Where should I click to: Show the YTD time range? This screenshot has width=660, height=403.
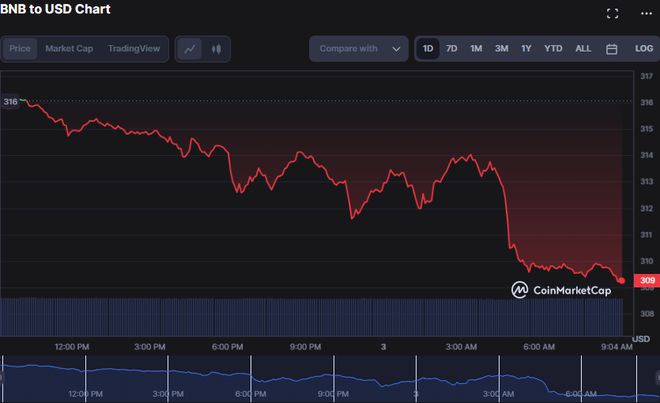pos(553,48)
